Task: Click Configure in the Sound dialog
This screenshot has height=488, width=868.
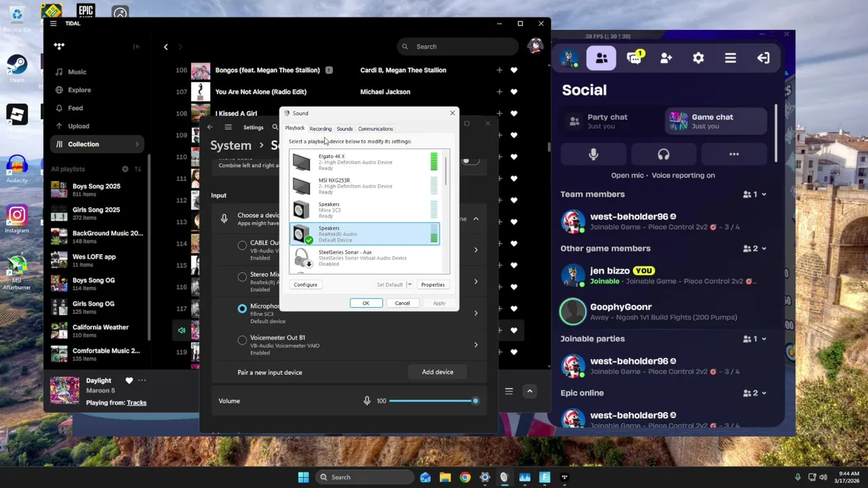Action: tap(305, 285)
